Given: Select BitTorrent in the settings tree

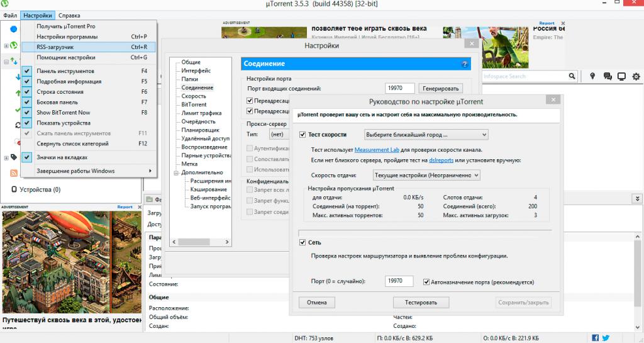Looking at the screenshot, I should click(194, 104).
